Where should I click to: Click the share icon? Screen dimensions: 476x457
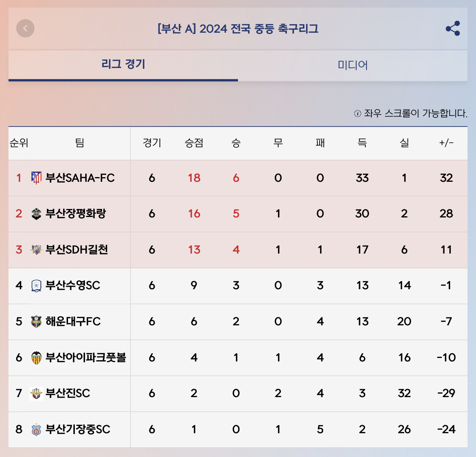(453, 28)
